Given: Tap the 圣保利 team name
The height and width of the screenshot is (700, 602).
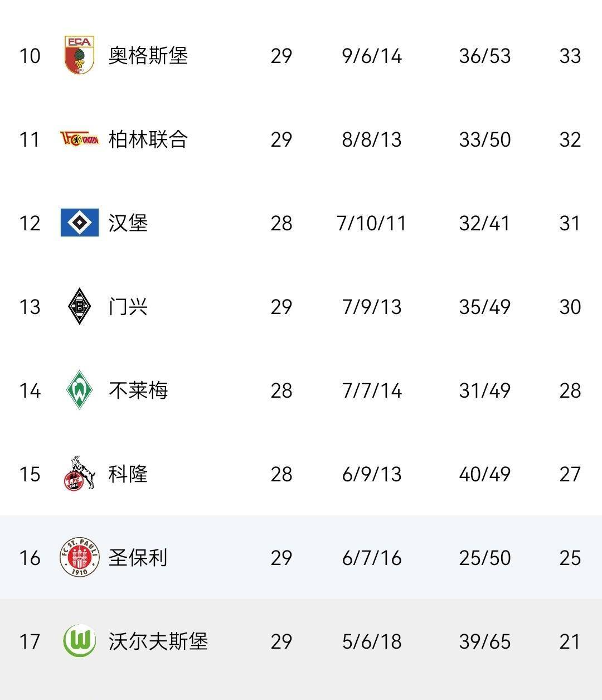Looking at the screenshot, I should [x=138, y=558].
